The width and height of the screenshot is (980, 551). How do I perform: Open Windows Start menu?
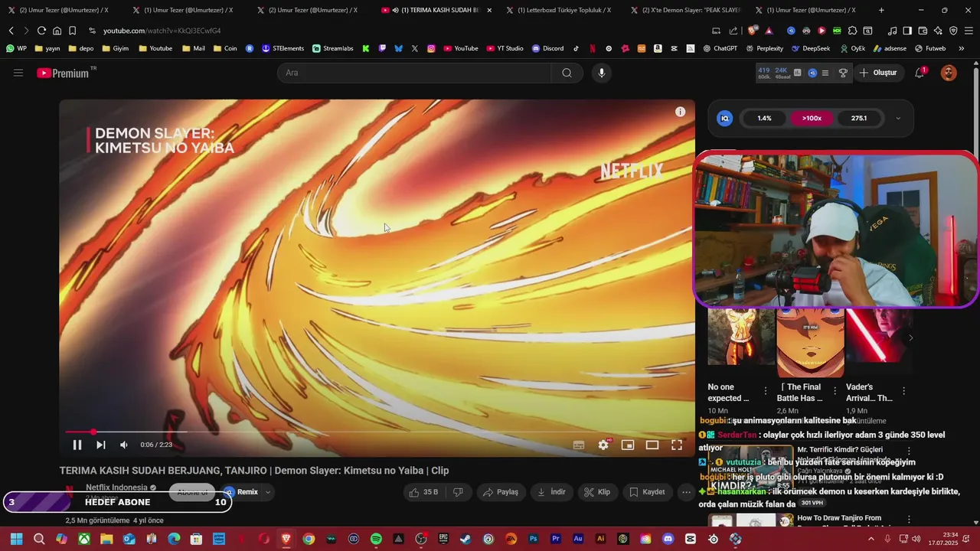(16, 540)
